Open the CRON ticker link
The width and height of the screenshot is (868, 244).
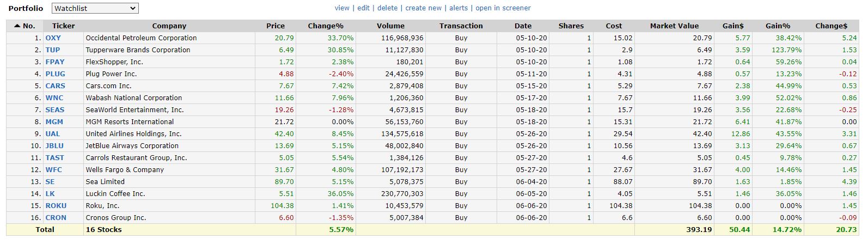tap(56, 218)
